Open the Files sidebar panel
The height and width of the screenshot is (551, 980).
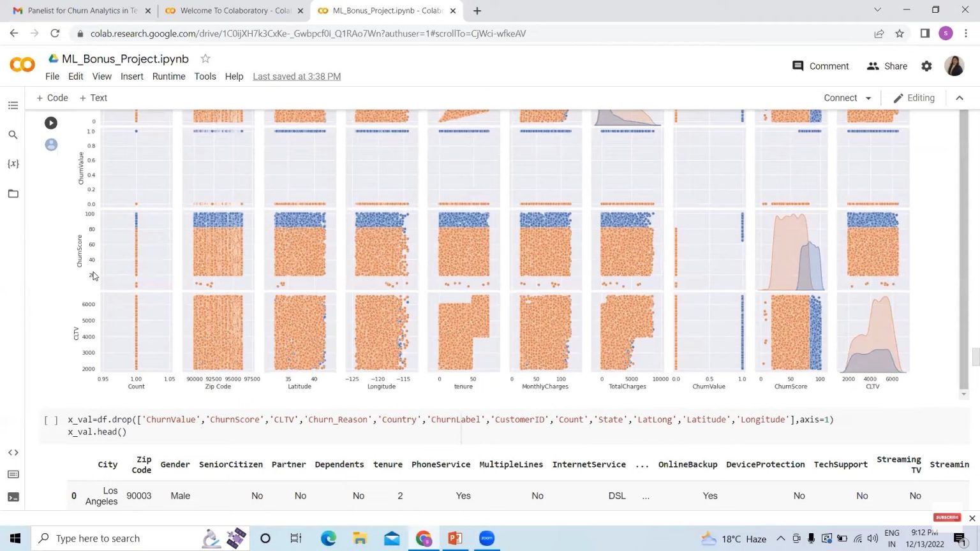click(x=13, y=193)
